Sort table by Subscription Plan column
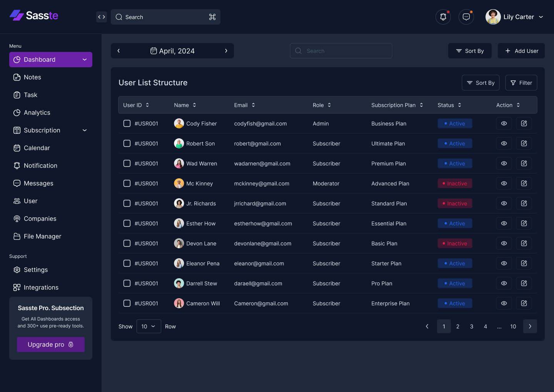 (421, 105)
